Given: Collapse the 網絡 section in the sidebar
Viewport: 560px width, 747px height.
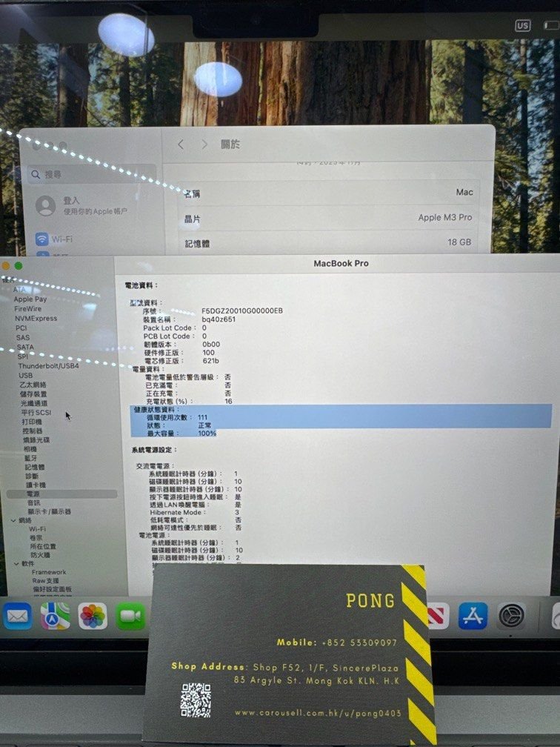Looking at the screenshot, I should point(13,521).
